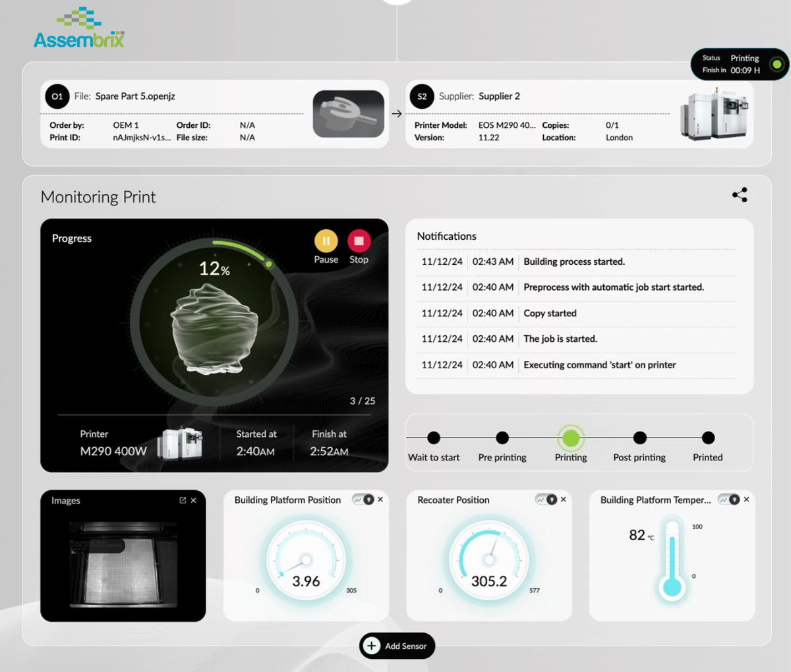Screen dimensions: 791x672
Task: Remove the Building Platform Temperature widget
Action: [x=746, y=499]
